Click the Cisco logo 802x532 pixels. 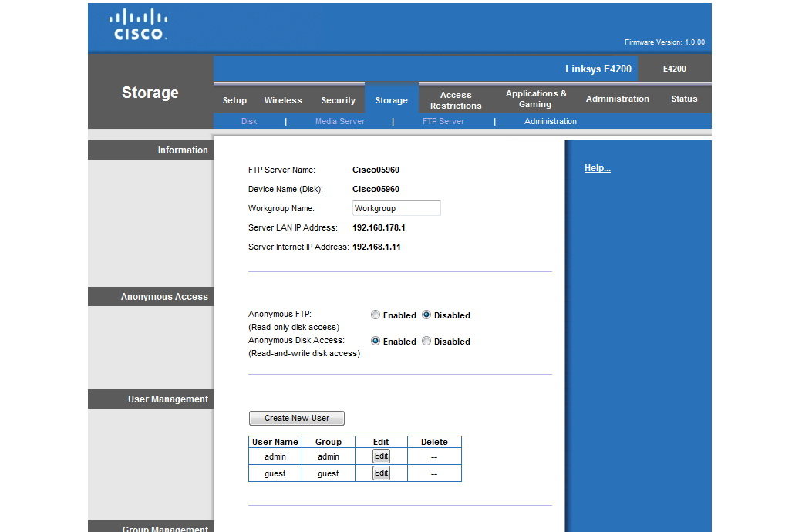coord(140,25)
